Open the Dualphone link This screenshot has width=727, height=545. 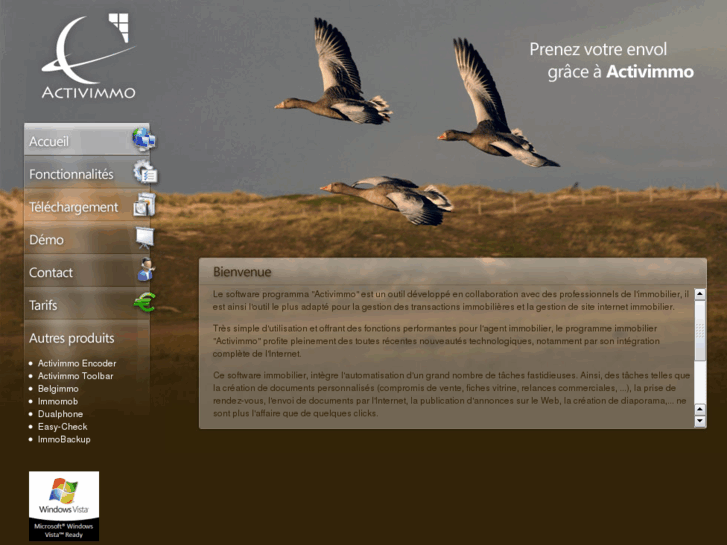click(60, 414)
